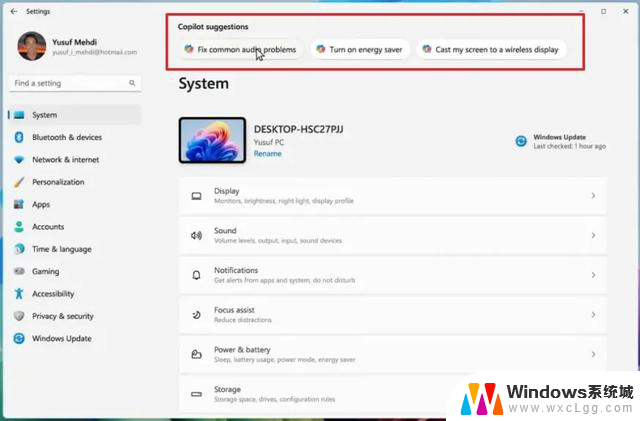640x421 pixels.
Task: Choose Cast my screen to wireless display
Action: click(x=491, y=49)
